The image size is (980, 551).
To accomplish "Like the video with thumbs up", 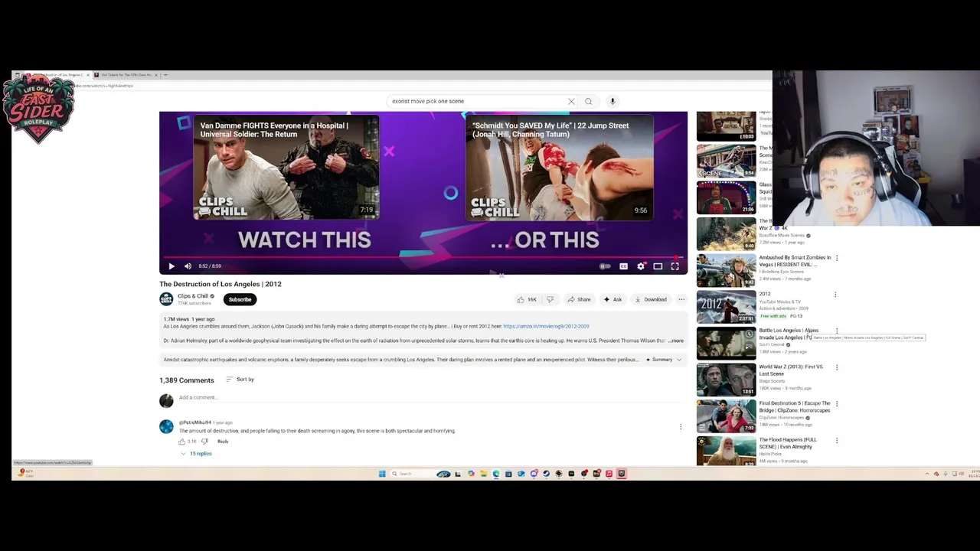I will pos(527,299).
